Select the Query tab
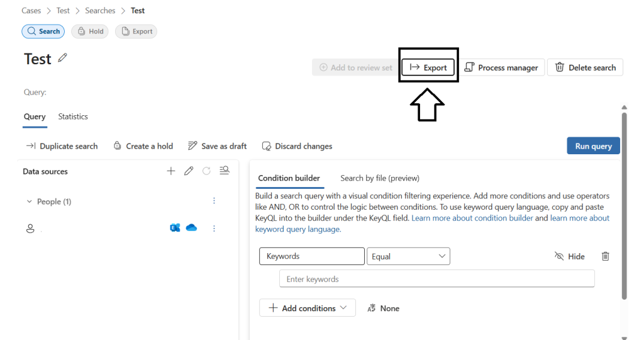This screenshot has width=644, height=340. pyautogui.click(x=35, y=116)
